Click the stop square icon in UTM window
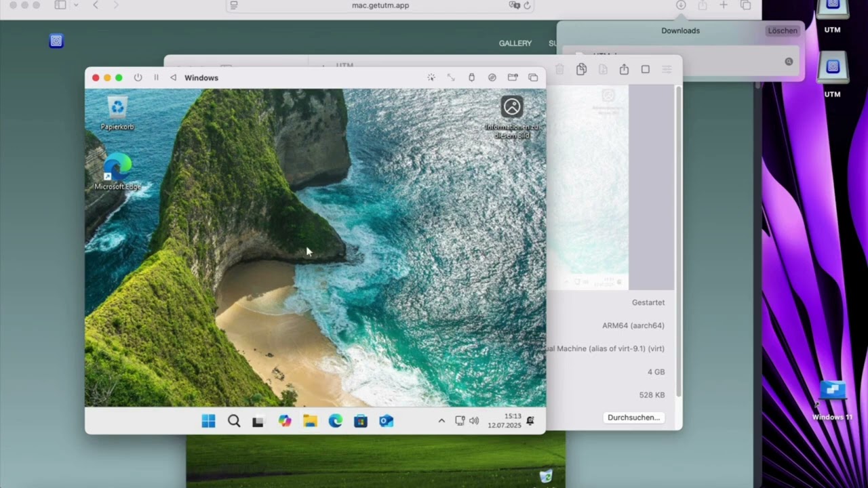Image resolution: width=868 pixels, height=488 pixels. [x=646, y=69]
